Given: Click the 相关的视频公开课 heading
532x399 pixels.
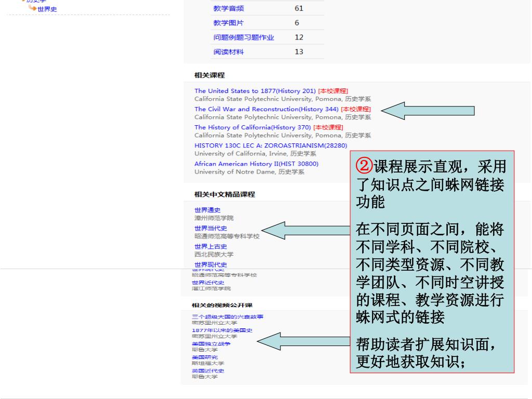Looking at the screenshot, I should [222, 305].
